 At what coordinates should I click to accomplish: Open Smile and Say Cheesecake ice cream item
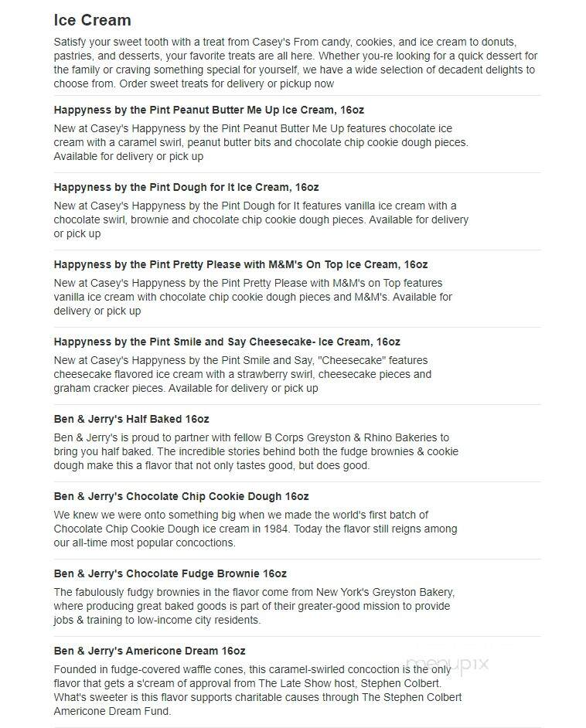(x=227, y=342)
